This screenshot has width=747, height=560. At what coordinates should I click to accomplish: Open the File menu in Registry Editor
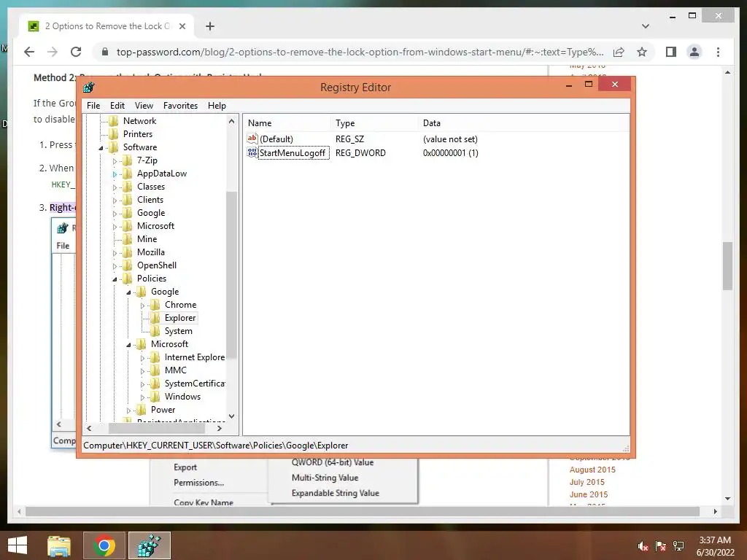click(93, 106)
